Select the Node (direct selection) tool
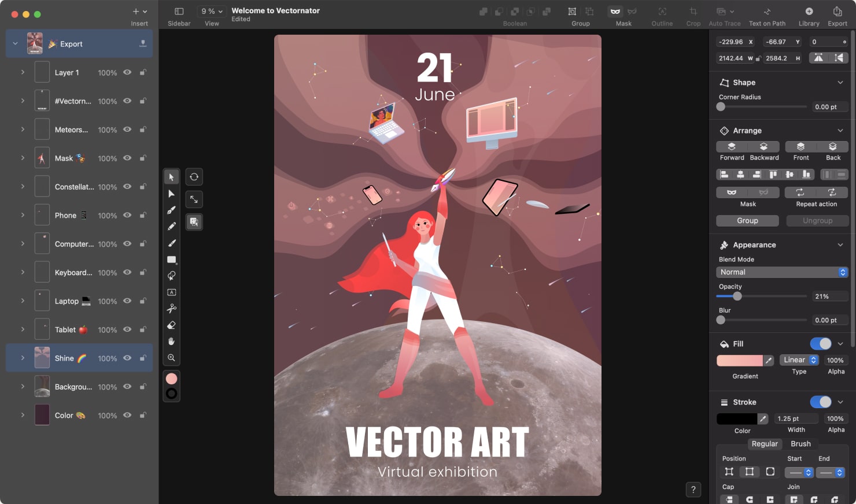Viewport: 856px width, 504px height. tap(171, 194)
